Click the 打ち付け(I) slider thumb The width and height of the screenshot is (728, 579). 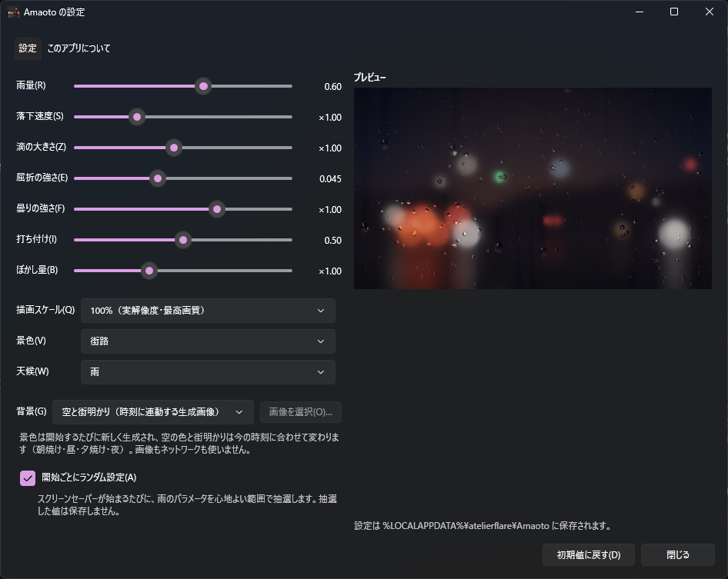point(183,240)
